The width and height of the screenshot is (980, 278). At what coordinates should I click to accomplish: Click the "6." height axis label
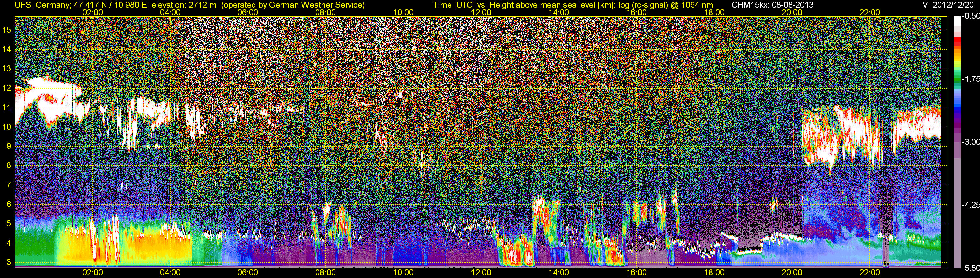tap(9, 204)
